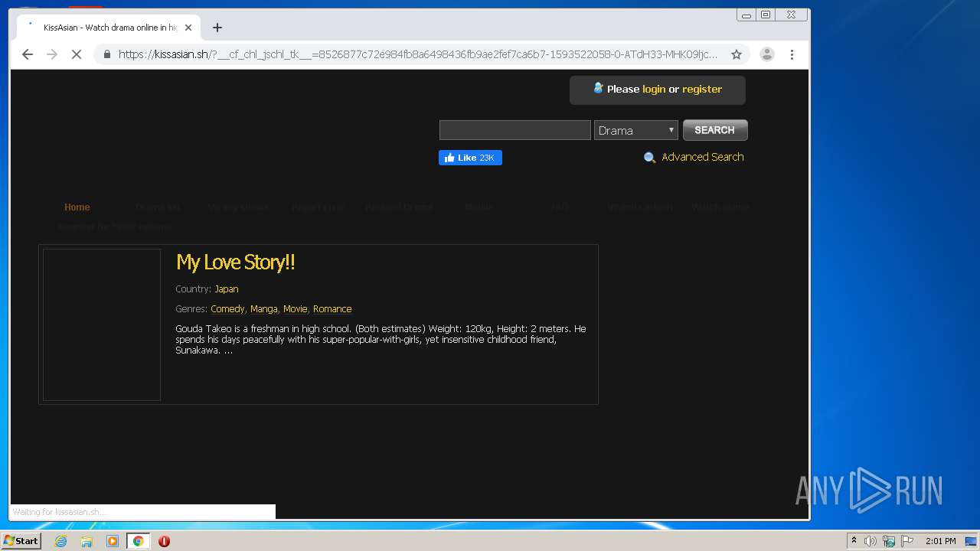
Task: Launch Internet Explorer from taskbar
Action: pyautogui.click(x=60, y=541)
